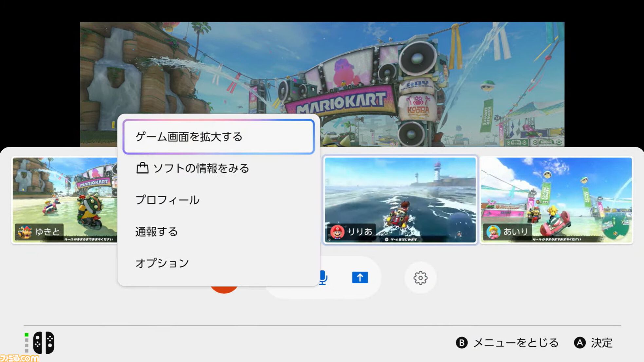Click the name label あいり
Screen dimensions: 644x362
[516, 232]
